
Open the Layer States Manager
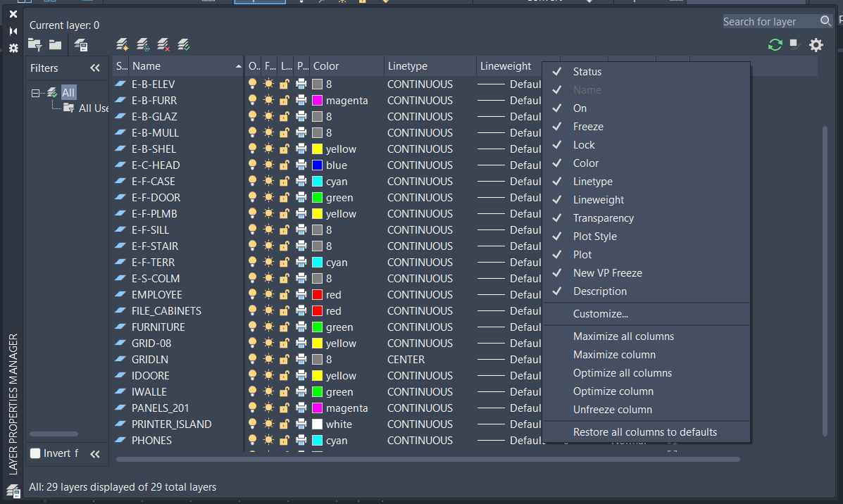pyautogui.click(x=81, y=45)
